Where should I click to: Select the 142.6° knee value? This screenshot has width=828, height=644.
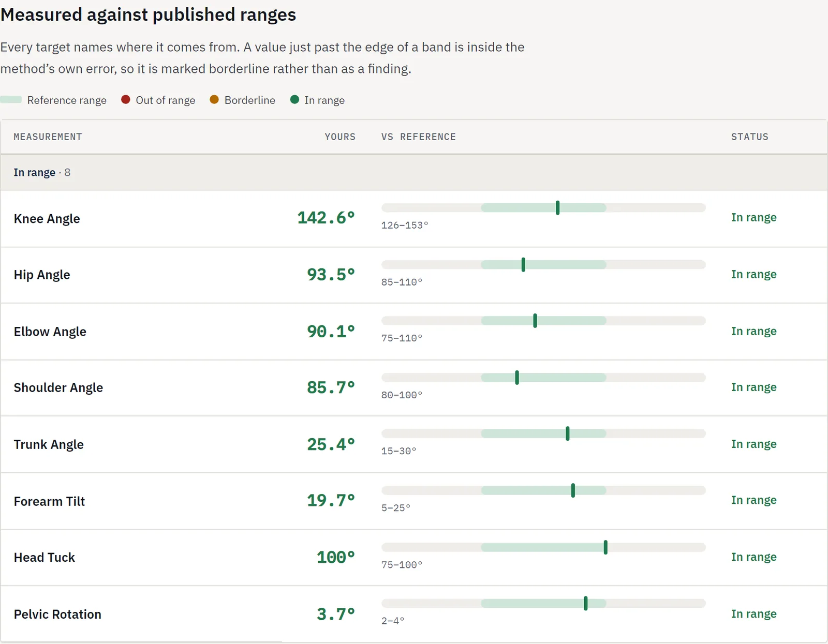click(x=326, y=218)
